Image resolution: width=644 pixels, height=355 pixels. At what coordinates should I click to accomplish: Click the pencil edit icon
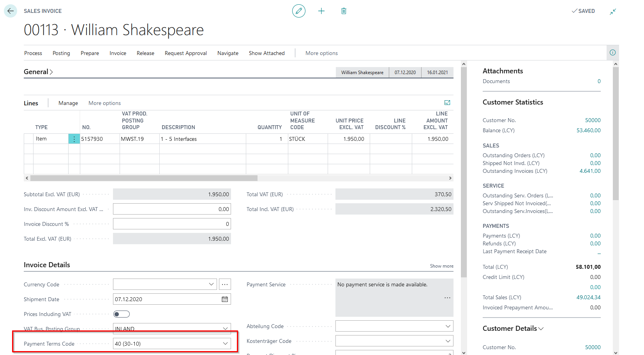(x=298, y=11)
